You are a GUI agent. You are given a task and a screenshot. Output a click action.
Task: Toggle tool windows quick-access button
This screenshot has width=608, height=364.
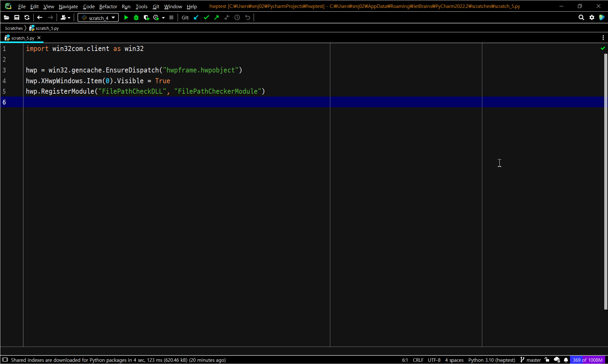tap(5, 360)
